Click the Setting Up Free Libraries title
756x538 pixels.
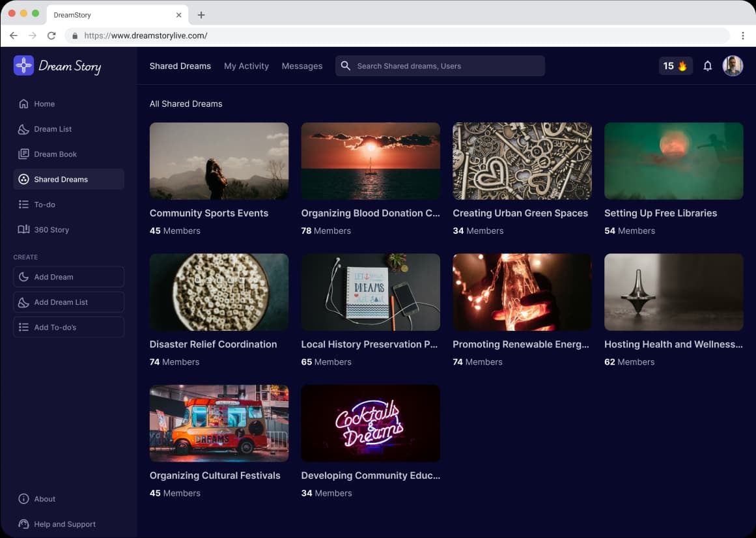660,213
